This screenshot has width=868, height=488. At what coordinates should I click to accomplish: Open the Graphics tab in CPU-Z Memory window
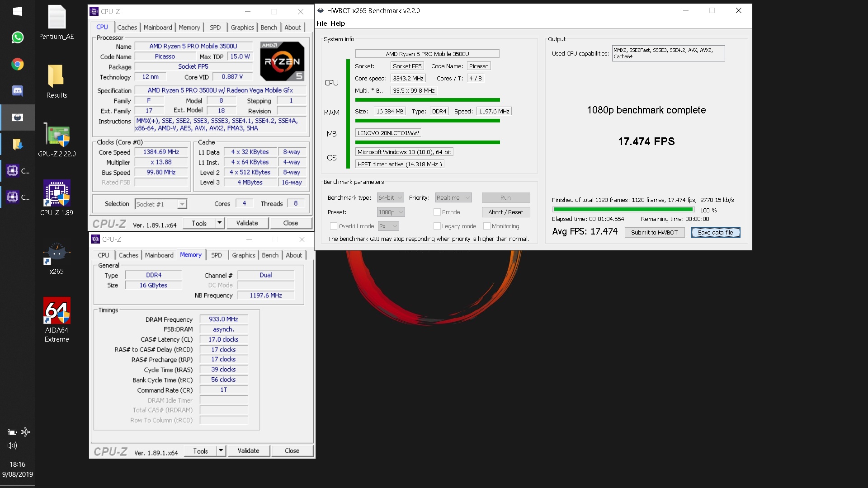244,255
